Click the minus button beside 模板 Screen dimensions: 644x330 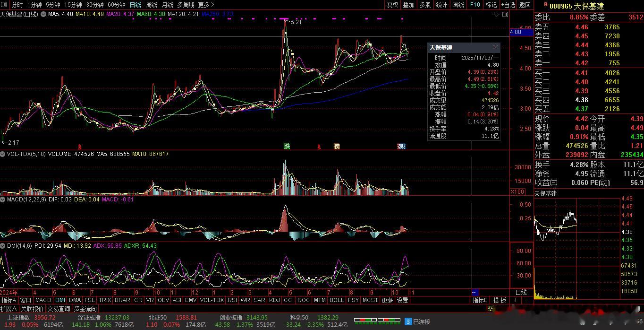coord(527,300)
